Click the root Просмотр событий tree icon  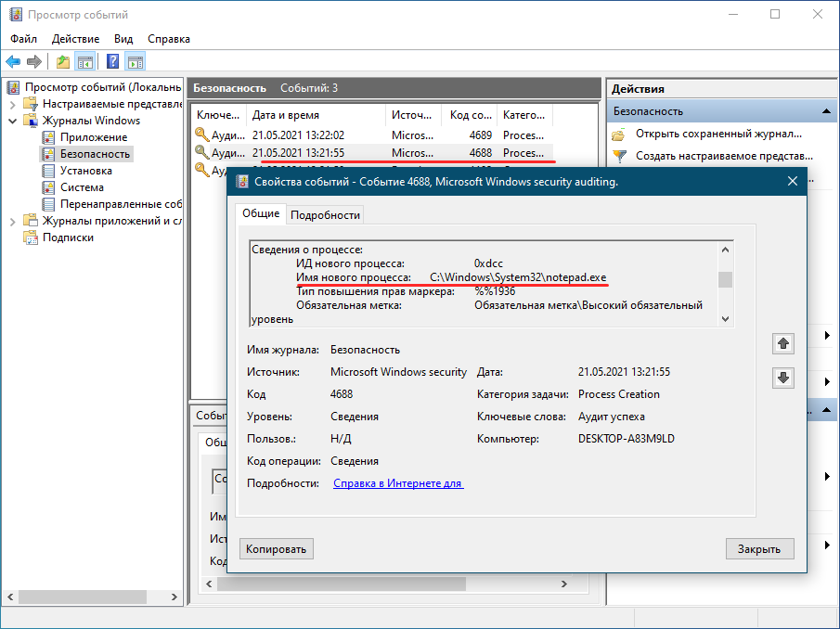(x=14, y=87)
